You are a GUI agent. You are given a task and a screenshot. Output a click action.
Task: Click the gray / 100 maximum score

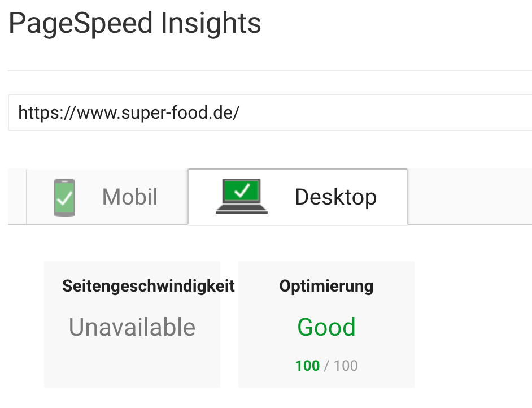pos(341,366)
